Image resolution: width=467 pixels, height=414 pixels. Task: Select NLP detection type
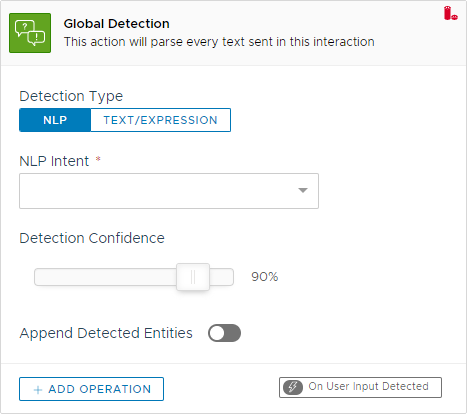point(55,120)
